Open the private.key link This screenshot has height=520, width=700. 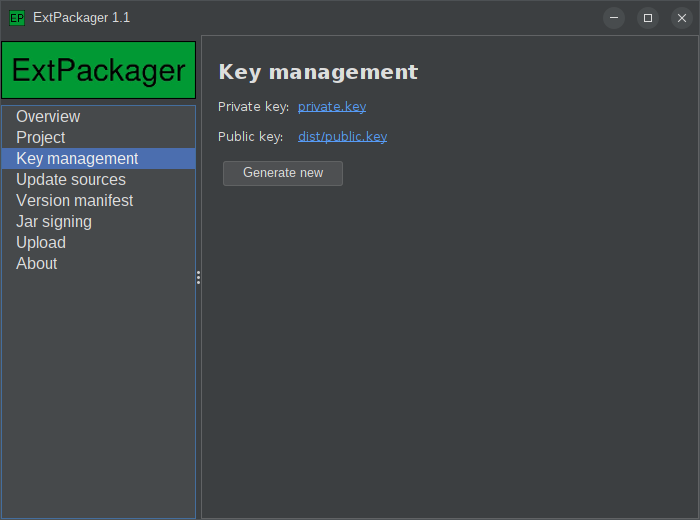332,107
